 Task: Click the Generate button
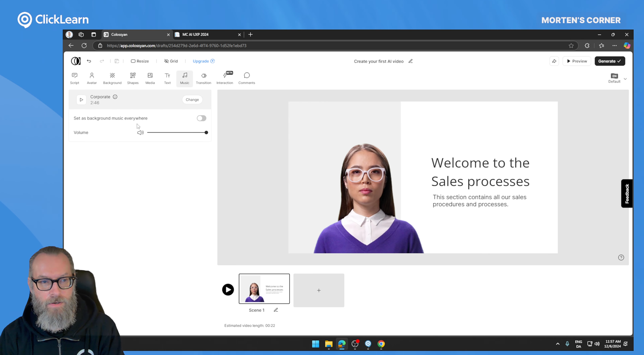click(609, 61)
